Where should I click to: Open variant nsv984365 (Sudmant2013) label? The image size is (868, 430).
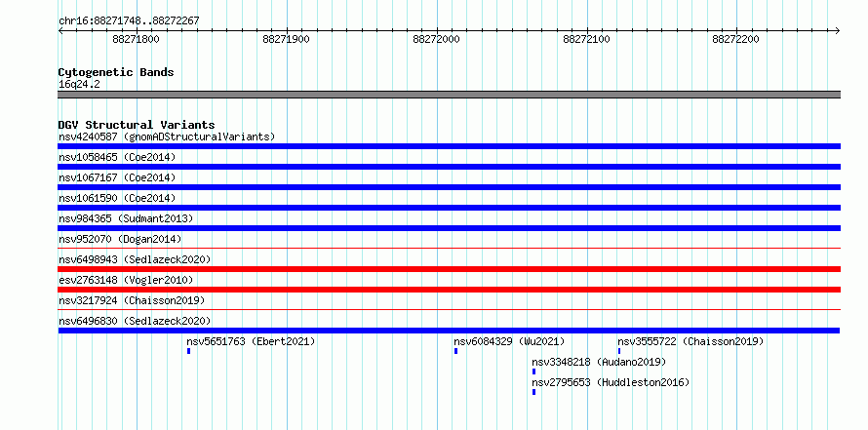[x=126, y=218]
